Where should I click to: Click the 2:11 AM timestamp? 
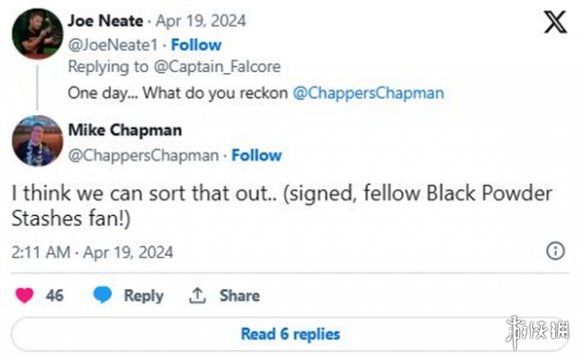click(41, 252)
